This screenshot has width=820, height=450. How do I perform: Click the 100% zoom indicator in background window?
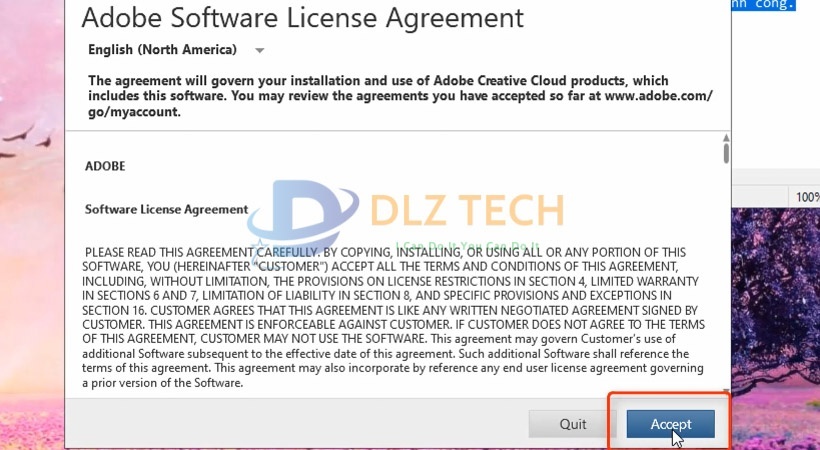[807, 197]
